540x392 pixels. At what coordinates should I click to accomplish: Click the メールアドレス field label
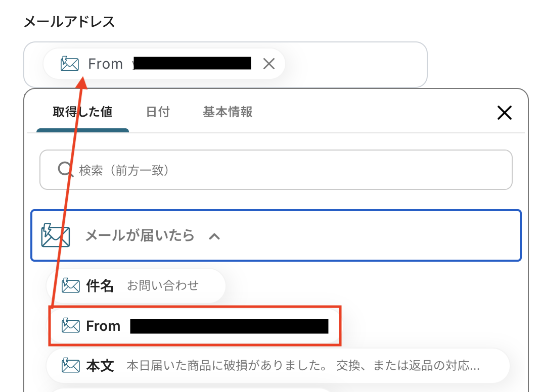point(70,22)
